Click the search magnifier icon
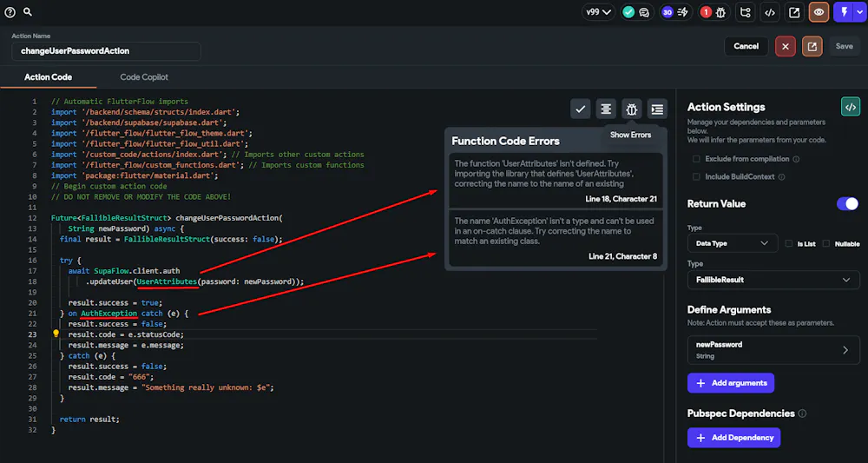The width and height of the screenshot is (868, 463). [28, 11]
